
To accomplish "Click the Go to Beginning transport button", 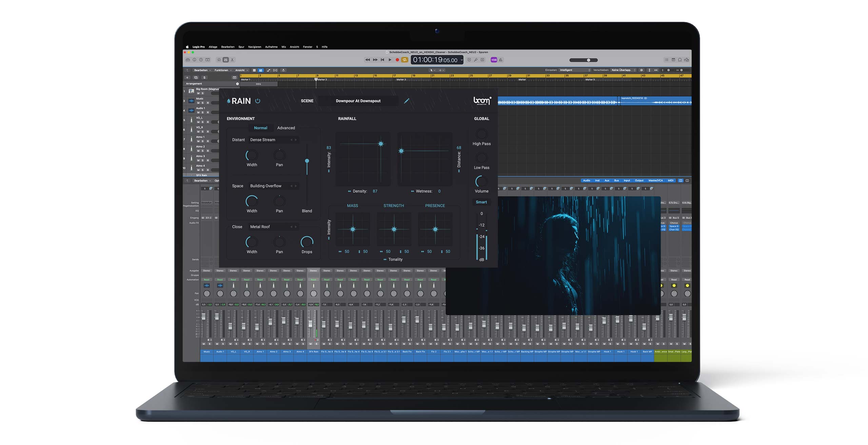I will (382, 60).
